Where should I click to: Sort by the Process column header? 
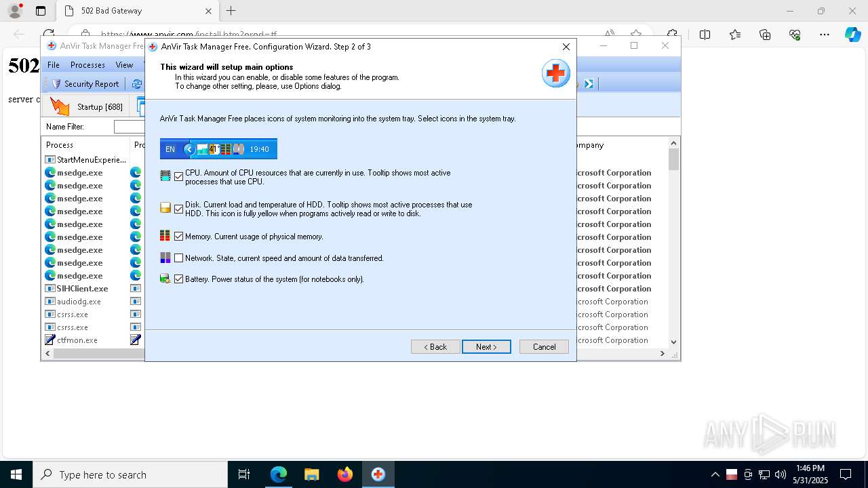(85, 145)
